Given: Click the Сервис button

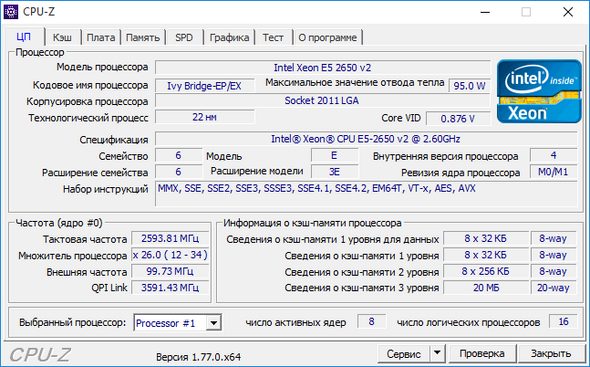Looking at the screenshot, I should coord(404,353).
